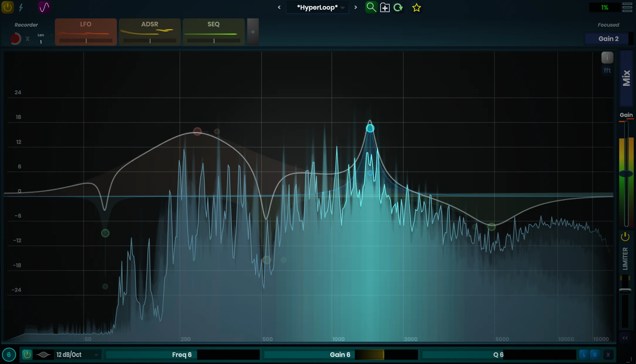Screen dimensions: 636x364
Task: Click the fft display button
Action: (x=607, y=70)
